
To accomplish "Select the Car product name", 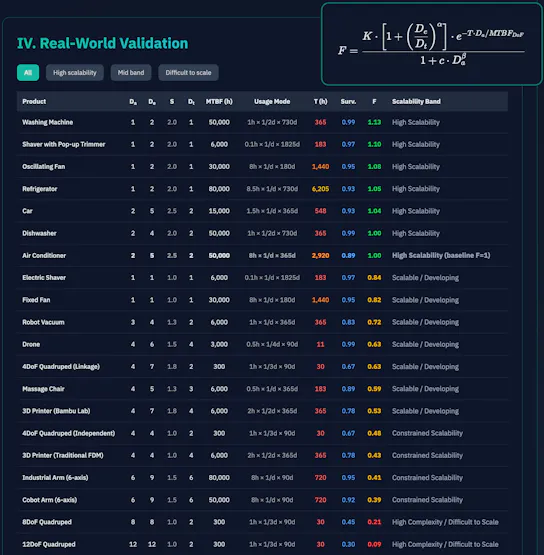I will [27, 211].
